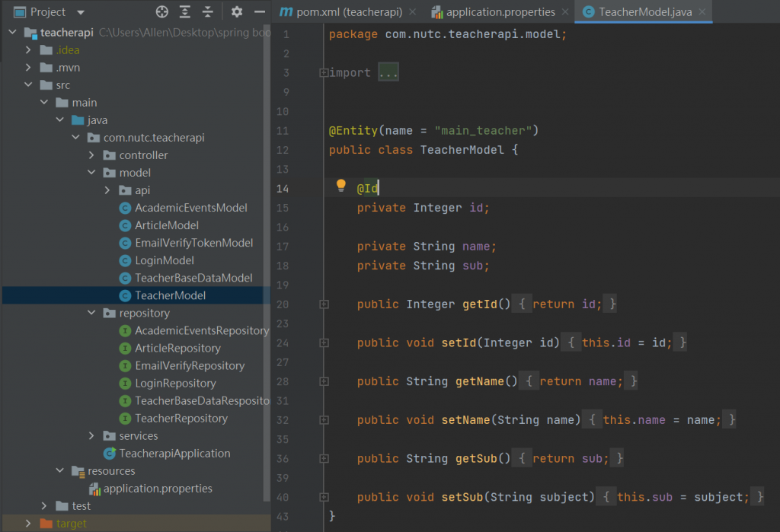Open AcademicEventsRepository interface
780x532 pixels.
pyautogui.click(x=202, y=330)
